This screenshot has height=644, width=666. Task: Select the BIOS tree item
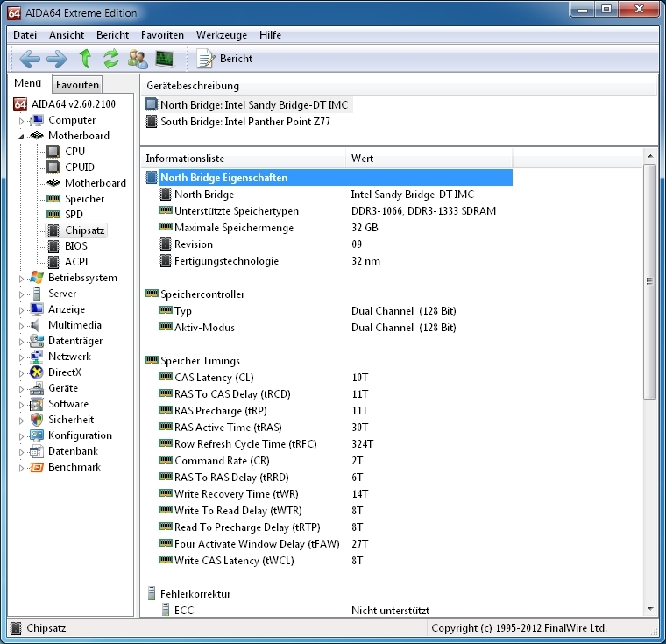pyautogui.click(x=75, y=246)
